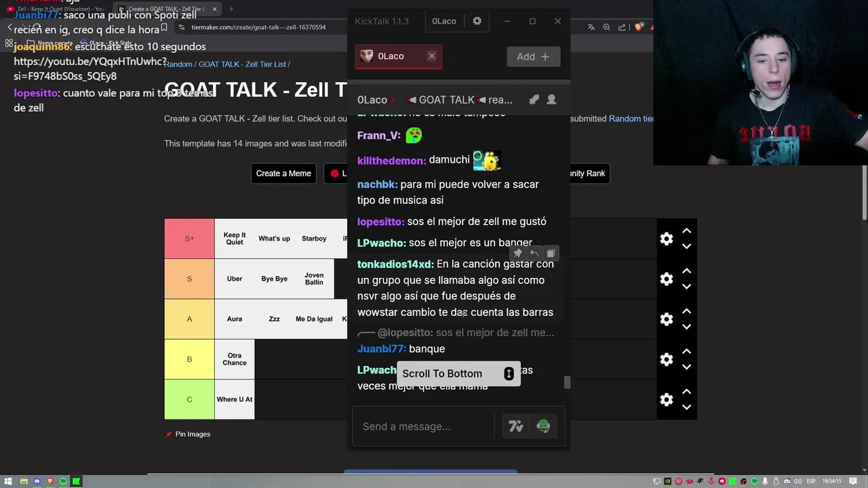Image resolution: width=868 pixels, height=488 pixels.
Task: Open Random category breadcrumb link
Action: coord(178,64)
